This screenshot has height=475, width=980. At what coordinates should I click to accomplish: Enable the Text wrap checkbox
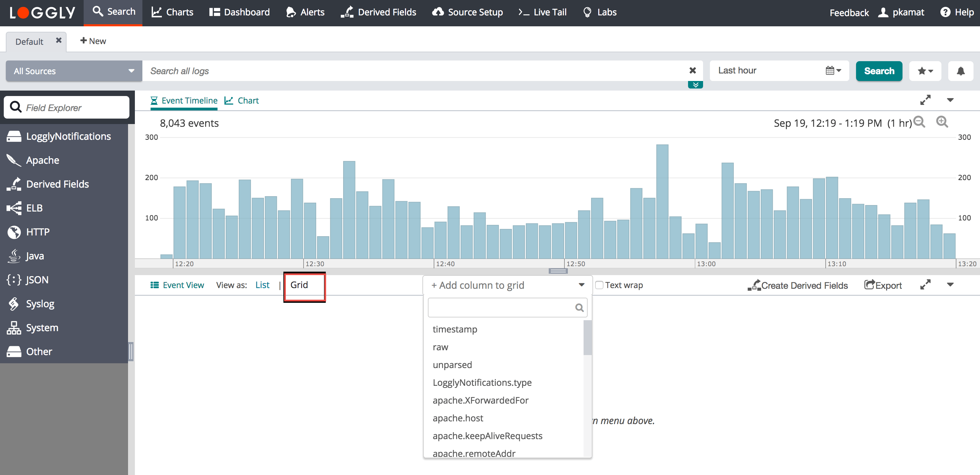click(599, 285)
